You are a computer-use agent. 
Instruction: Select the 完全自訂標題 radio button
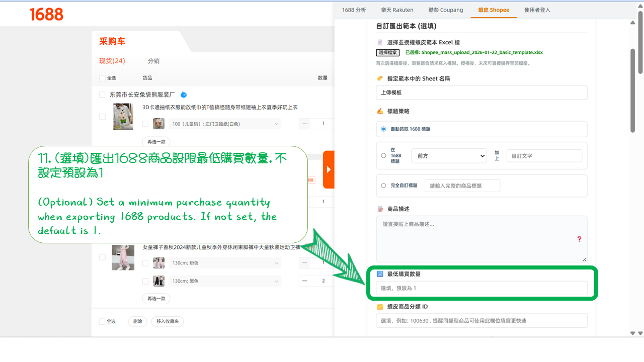(382, 186)
